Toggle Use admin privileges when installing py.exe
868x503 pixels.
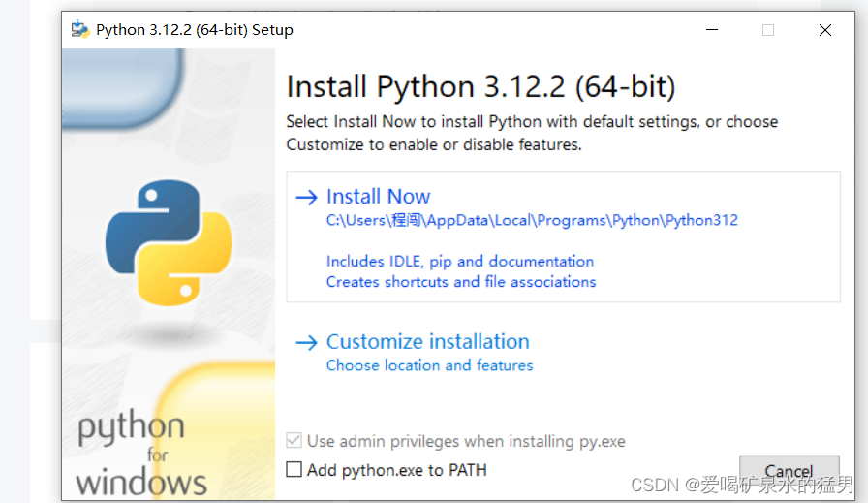click(x=294, y=441)
